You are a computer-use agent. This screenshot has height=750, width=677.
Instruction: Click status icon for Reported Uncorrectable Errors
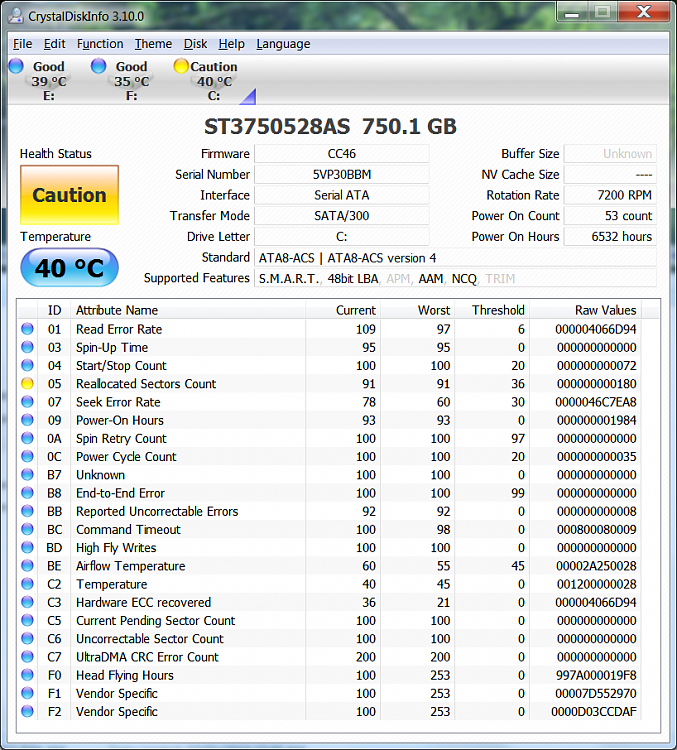point(27,511)
